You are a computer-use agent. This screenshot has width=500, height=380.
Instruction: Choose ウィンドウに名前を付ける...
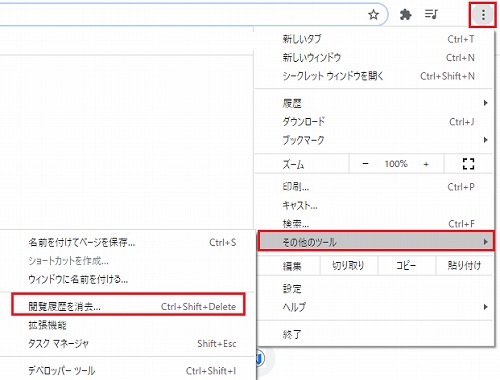click(x=127, y=279)
